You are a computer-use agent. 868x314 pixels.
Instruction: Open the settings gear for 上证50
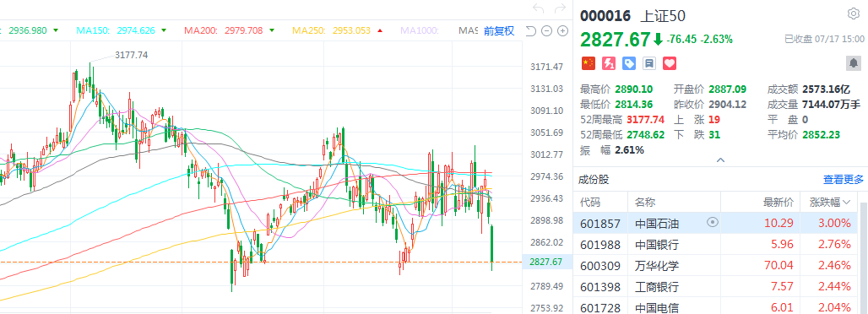point(853,14)
